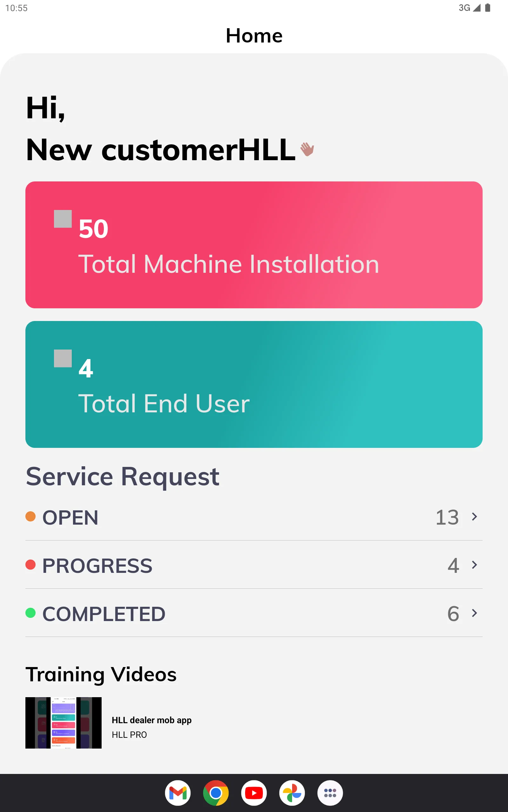Tap the red PROGRESS status dot

(30, 565)
